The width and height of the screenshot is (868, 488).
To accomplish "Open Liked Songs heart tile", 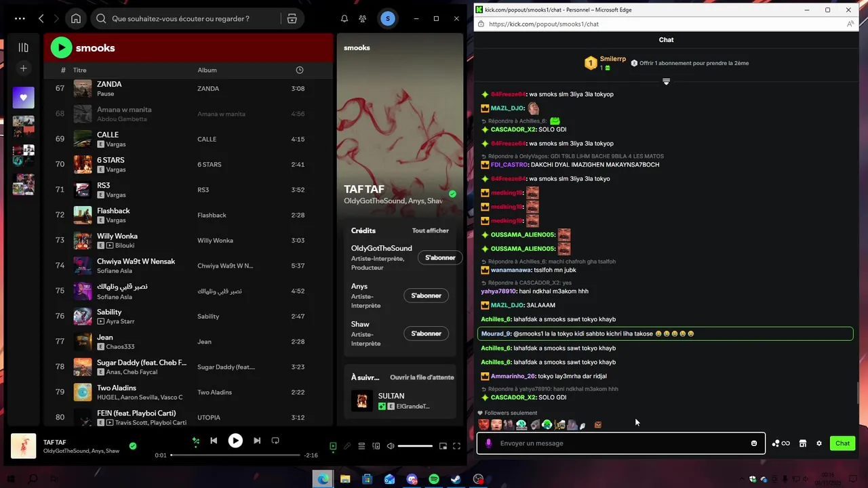I will 23,98.
